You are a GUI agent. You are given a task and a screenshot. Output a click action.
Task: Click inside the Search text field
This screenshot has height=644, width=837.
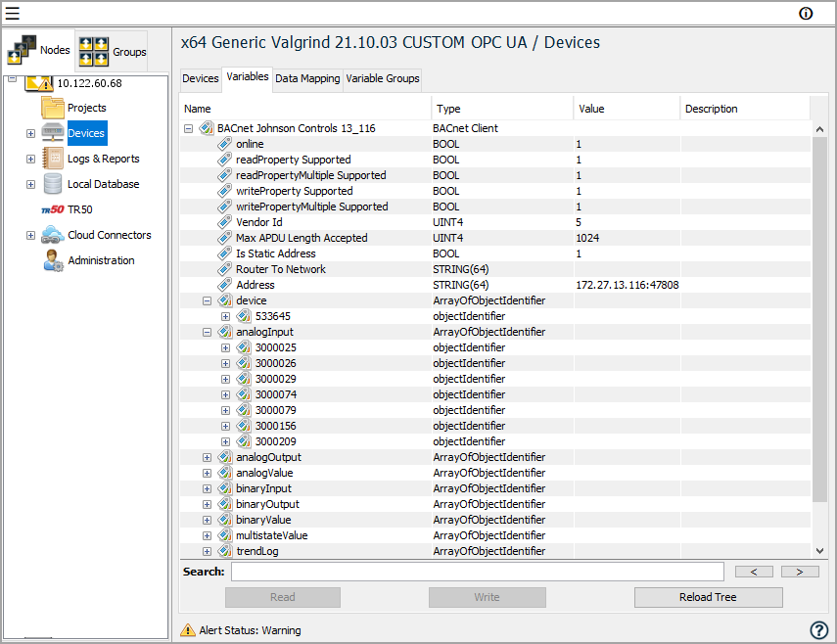(x=477, y=572)
